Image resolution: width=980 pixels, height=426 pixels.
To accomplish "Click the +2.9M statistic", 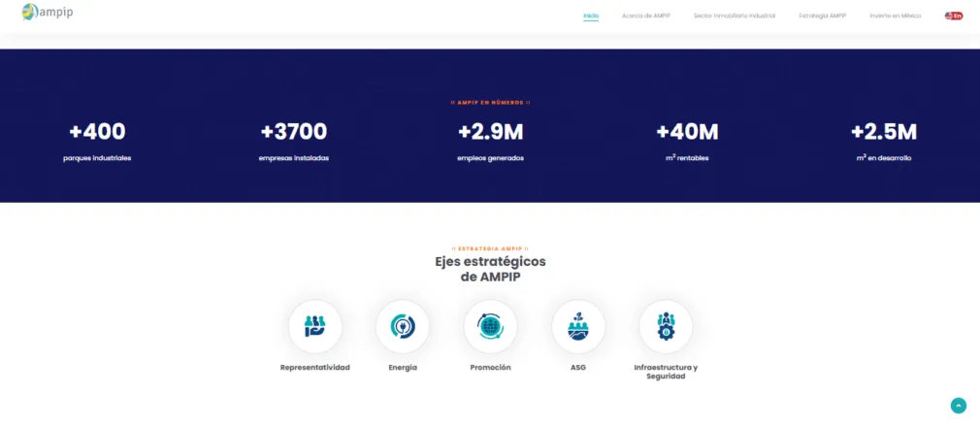I will tap(491, 132).
